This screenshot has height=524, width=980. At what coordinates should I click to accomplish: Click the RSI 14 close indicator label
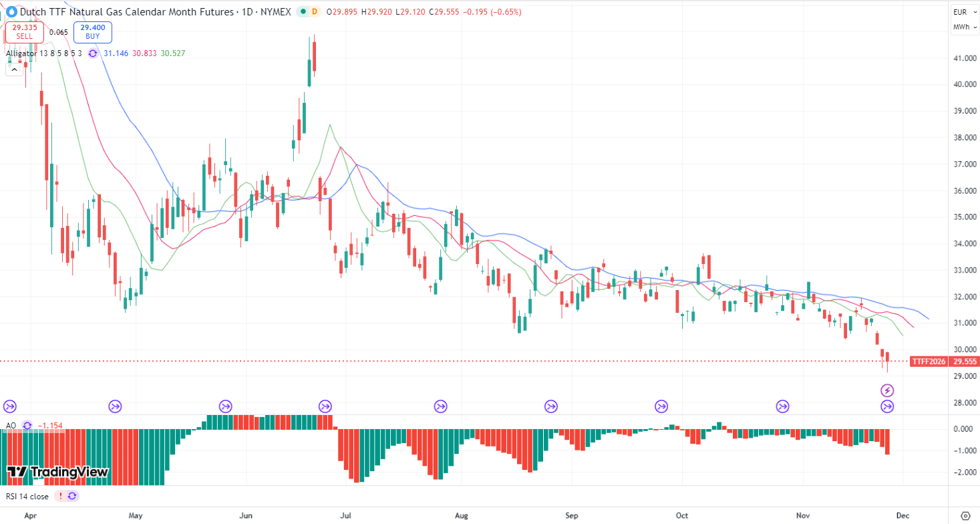(27, 496)
